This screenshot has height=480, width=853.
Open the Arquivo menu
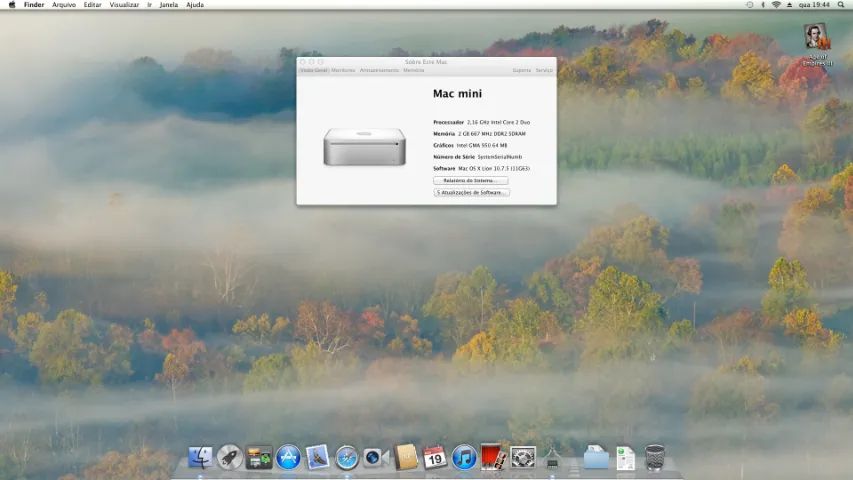coord(64,4)
